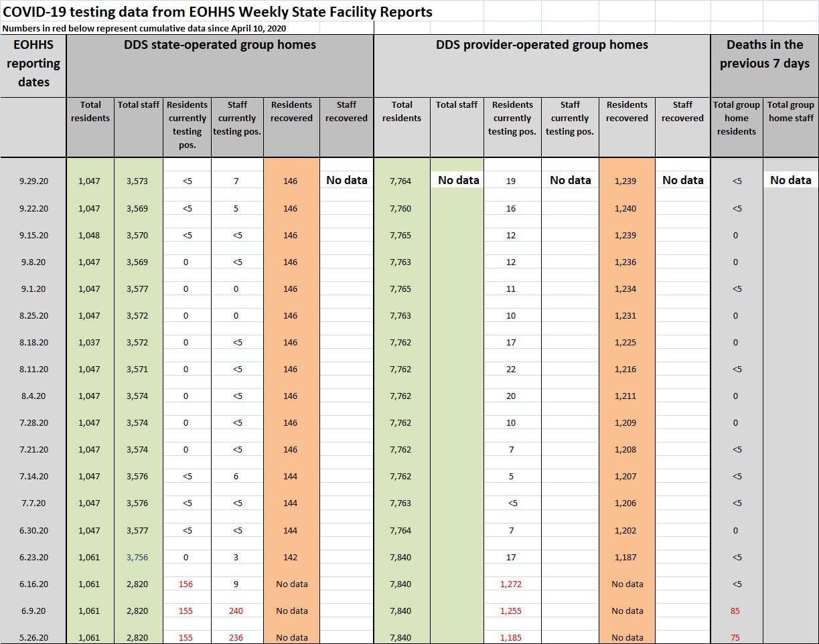Click the 7,760 provider total residents cell
819x644 pixels.
pos(402,208)
